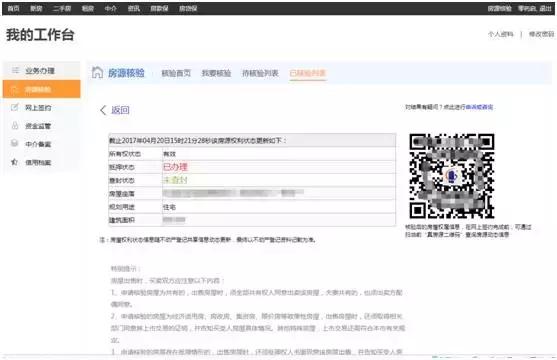Click the 查封状态 row label

(121, 180)
